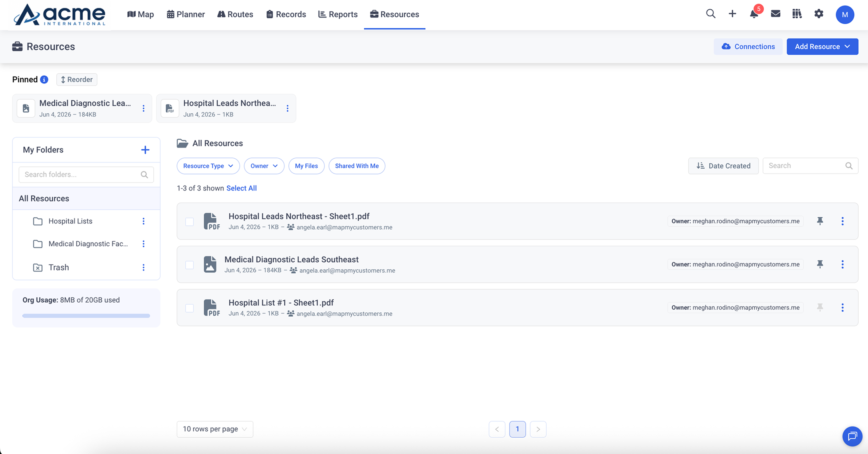Add a new folder with plus icon

pos(145,150)
